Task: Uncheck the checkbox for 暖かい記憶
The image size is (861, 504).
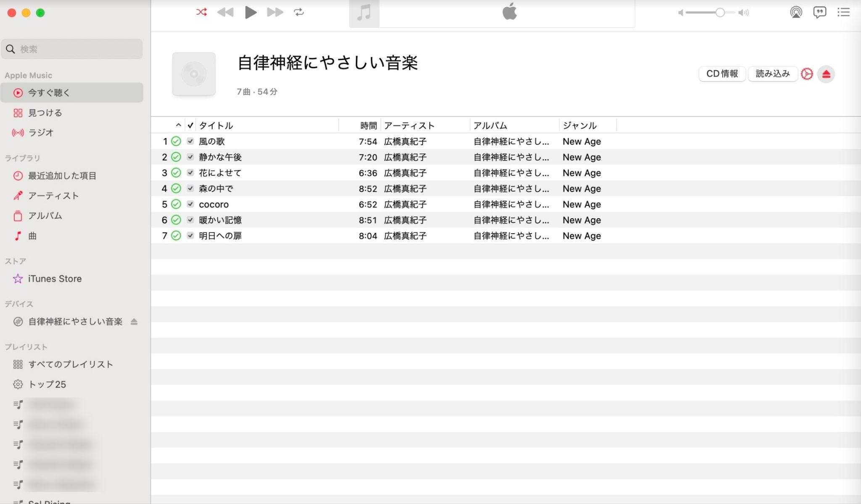Action: coord(190,220)
